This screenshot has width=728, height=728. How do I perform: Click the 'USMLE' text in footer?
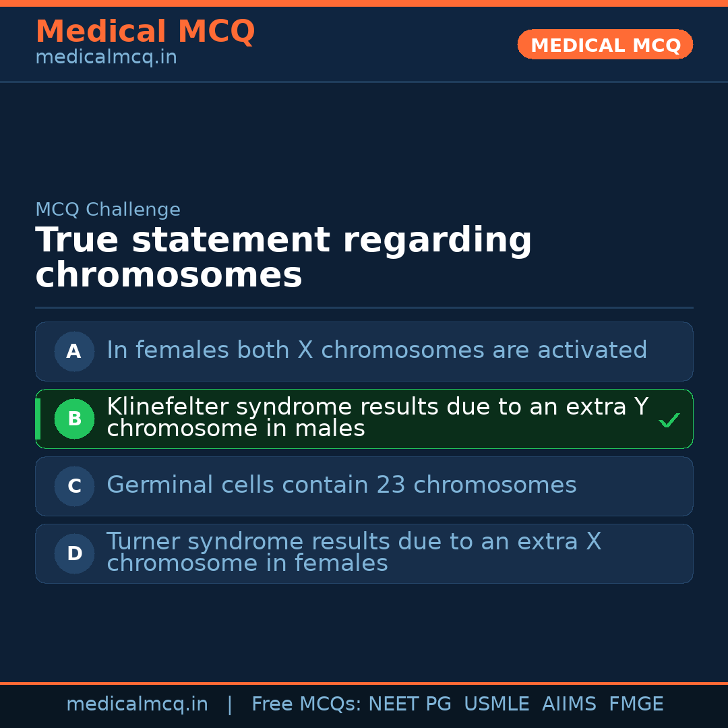click(x=496, y=704)
